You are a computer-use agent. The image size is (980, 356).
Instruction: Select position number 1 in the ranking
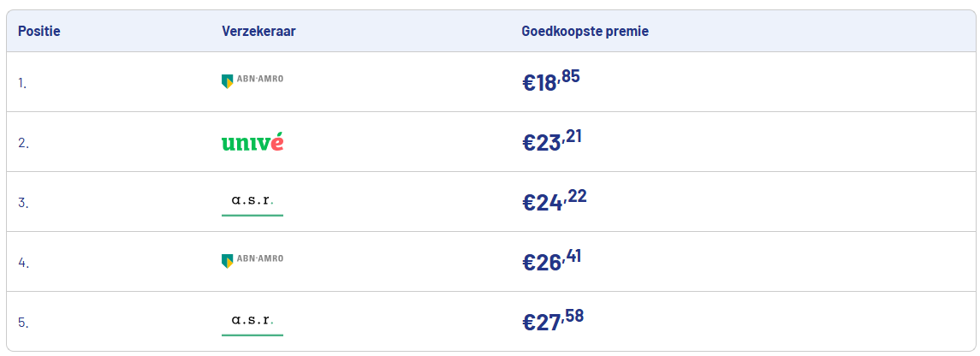22,83
